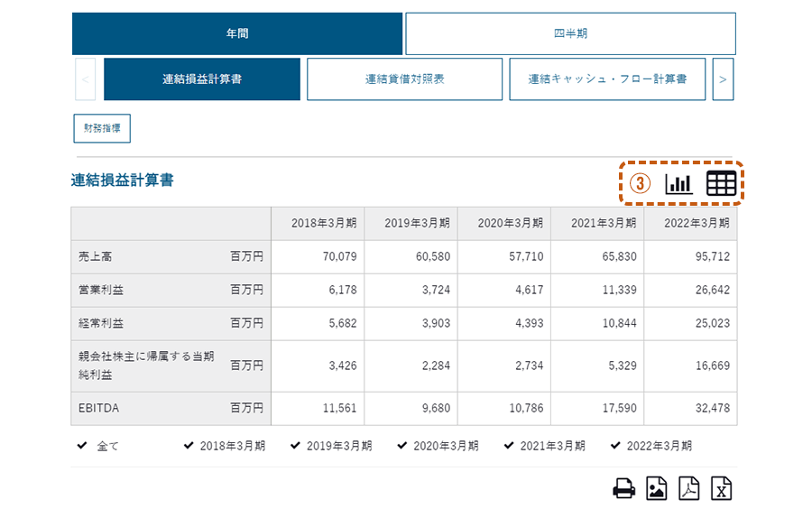Viewport: 812px width, 518px height.
Task: Click the 財務指標 button
Action: pos(102,128)
